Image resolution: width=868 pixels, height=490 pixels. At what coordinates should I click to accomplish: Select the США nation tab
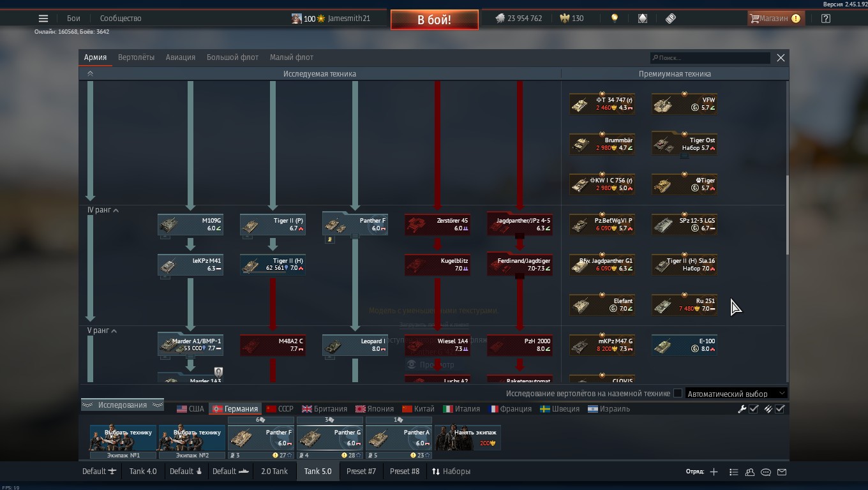[190, 409]
